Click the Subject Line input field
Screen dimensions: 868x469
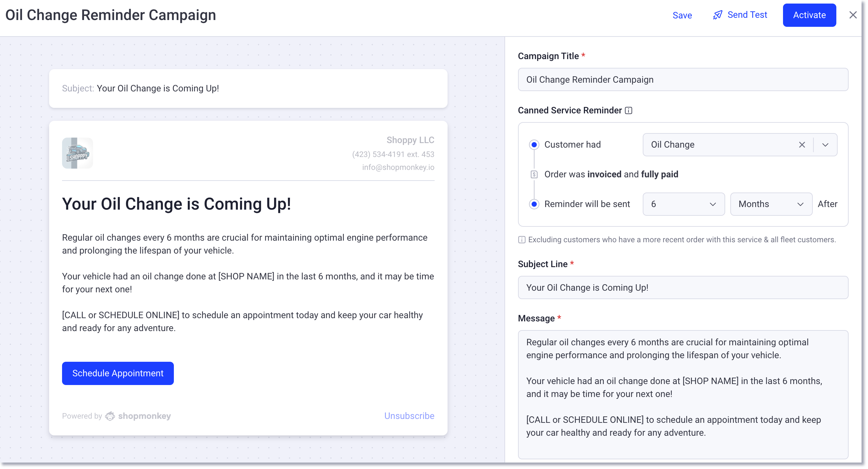[683, 287]
